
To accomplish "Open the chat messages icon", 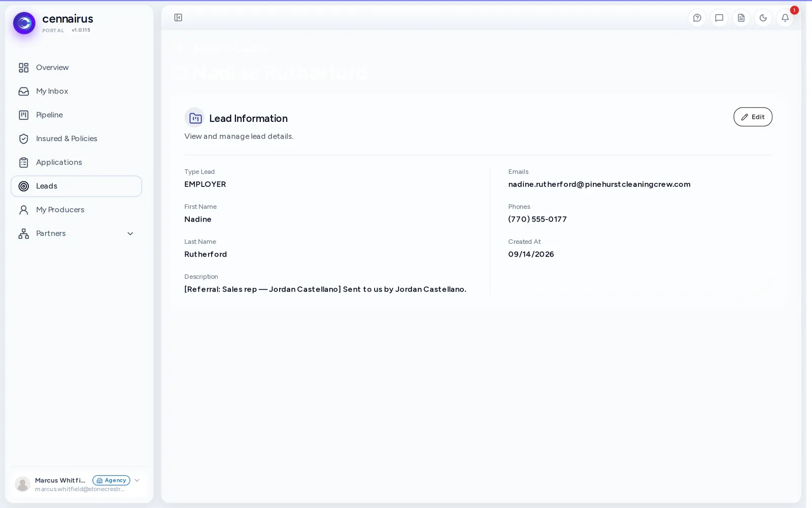I will pos(719,18).
